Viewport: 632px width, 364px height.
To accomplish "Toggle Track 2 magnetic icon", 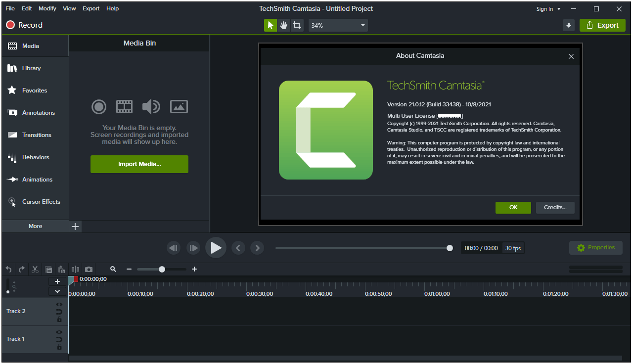I will tap(59, 312).
